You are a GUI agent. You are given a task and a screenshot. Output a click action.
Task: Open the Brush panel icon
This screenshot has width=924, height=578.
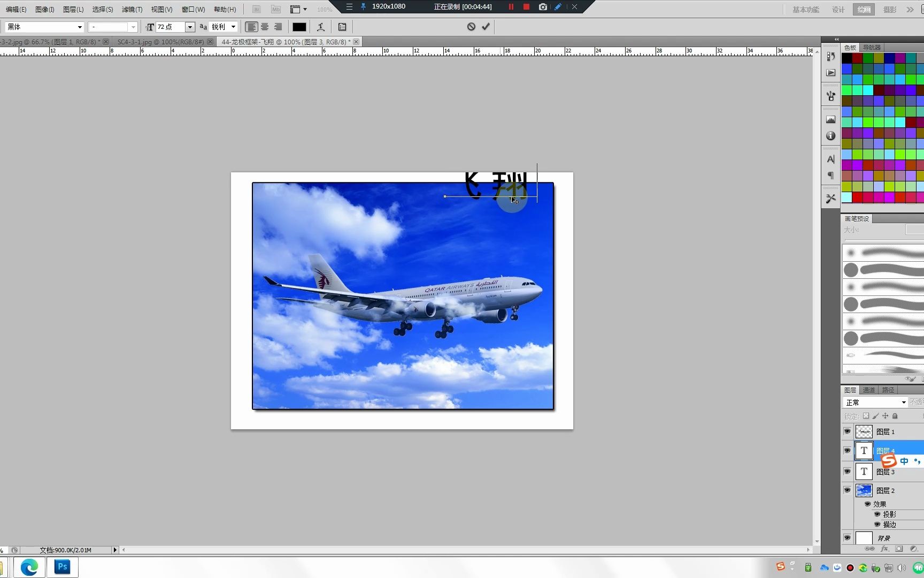830,96
